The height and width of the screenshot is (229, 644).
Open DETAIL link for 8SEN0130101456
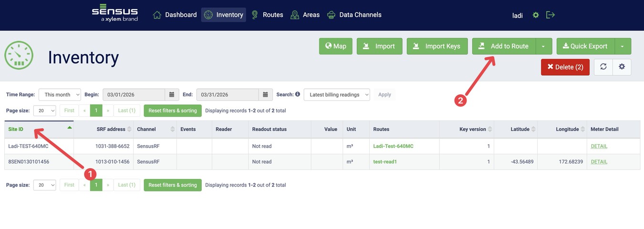click(x=599, y=162)
